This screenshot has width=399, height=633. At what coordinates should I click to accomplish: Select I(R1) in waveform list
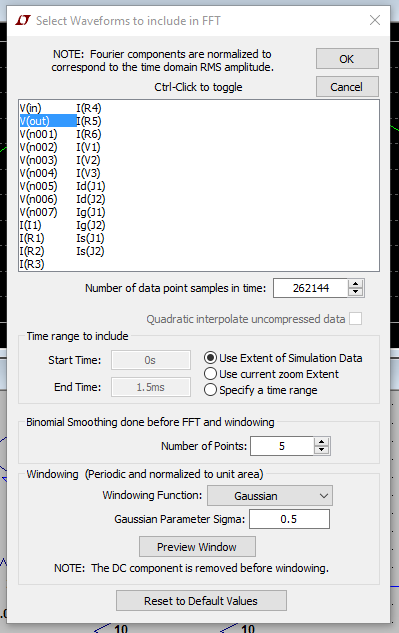[x=32, y=238]
